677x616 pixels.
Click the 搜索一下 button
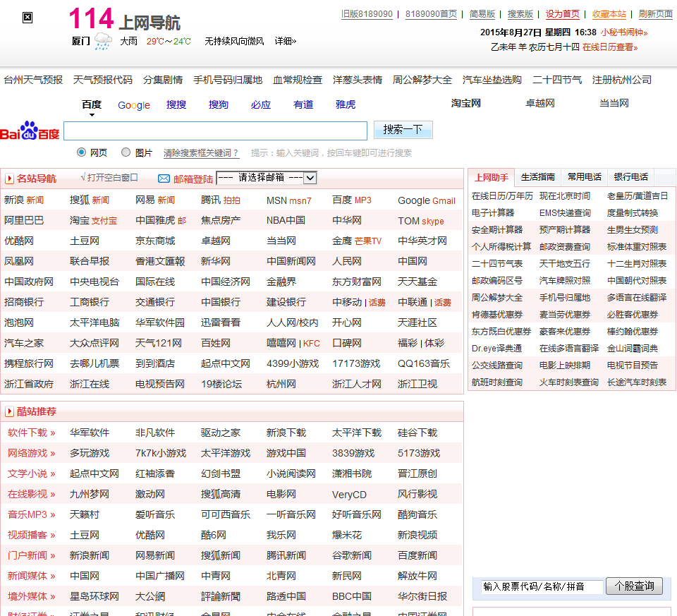403,130
